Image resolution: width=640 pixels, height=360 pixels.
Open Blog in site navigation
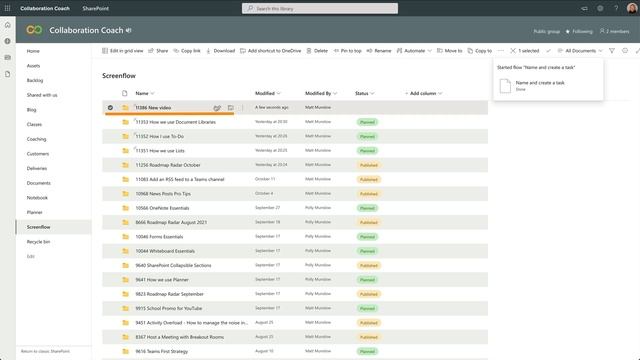(31, 110)
